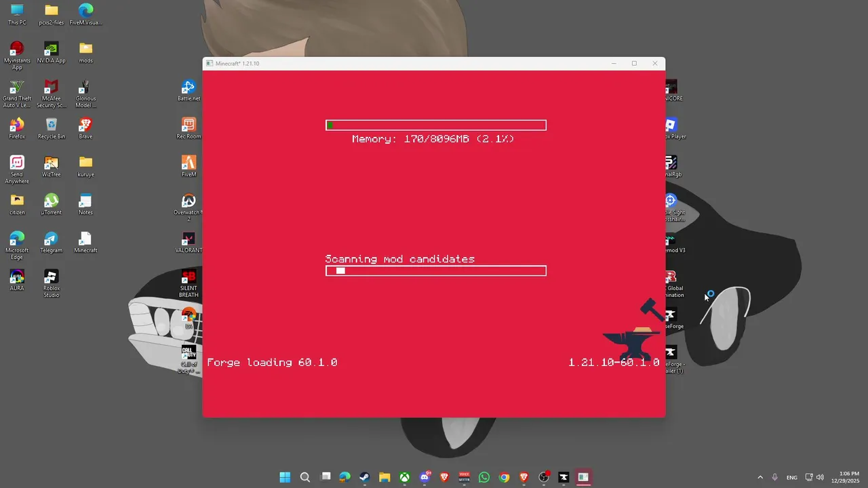Screen dimensions: 868x488
Task: Open Discord from the taskbar
Action: coord(425,477)
